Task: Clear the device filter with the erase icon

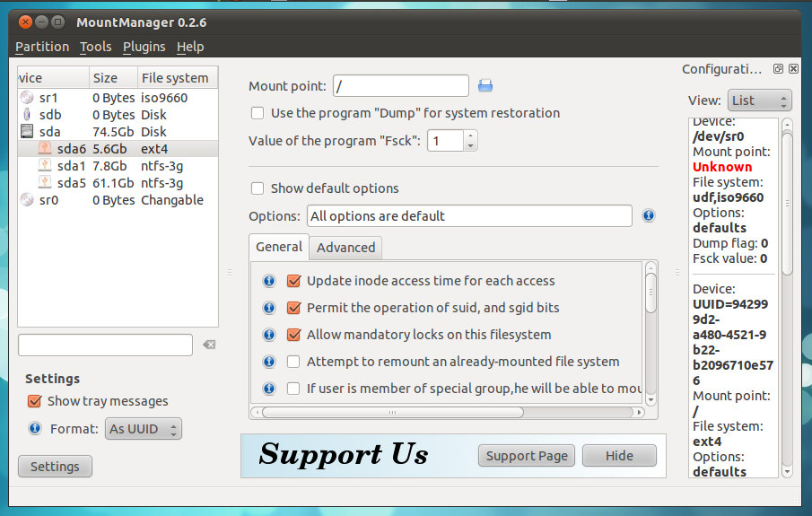Action: tap(209, 345)
